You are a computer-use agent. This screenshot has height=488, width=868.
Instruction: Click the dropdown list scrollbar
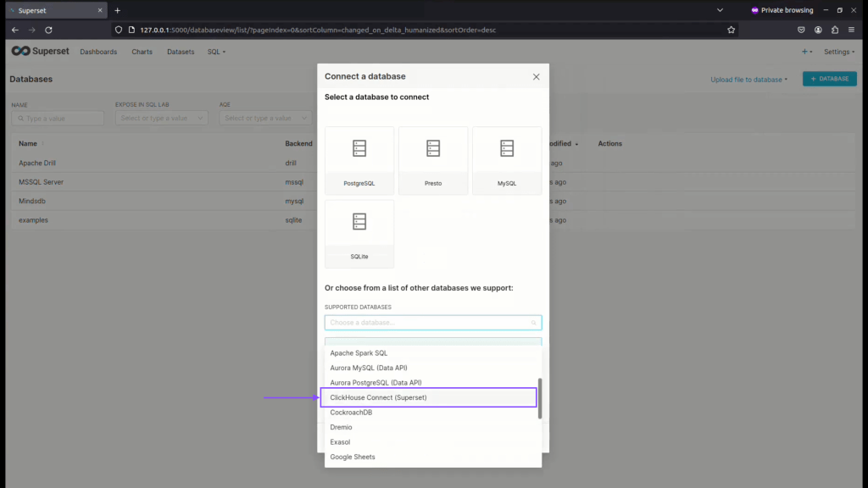pos(539,398)
